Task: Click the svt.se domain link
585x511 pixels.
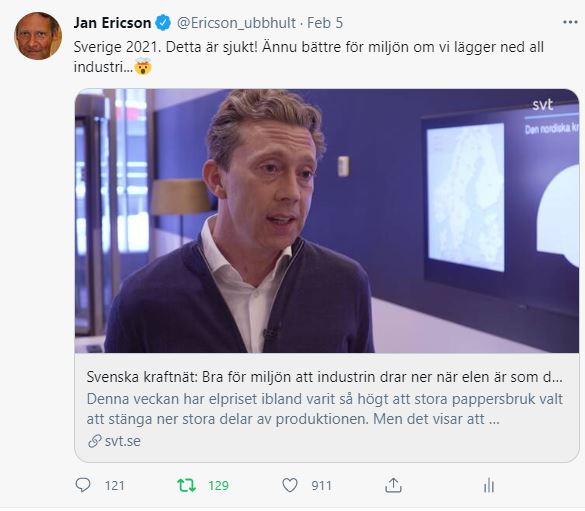Action: pos(123,441)
